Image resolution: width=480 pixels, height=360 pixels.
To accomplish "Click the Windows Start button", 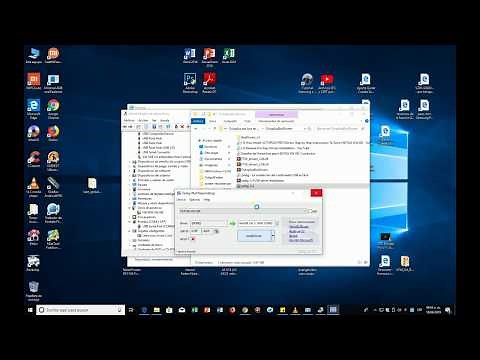I will click(30, 310).
